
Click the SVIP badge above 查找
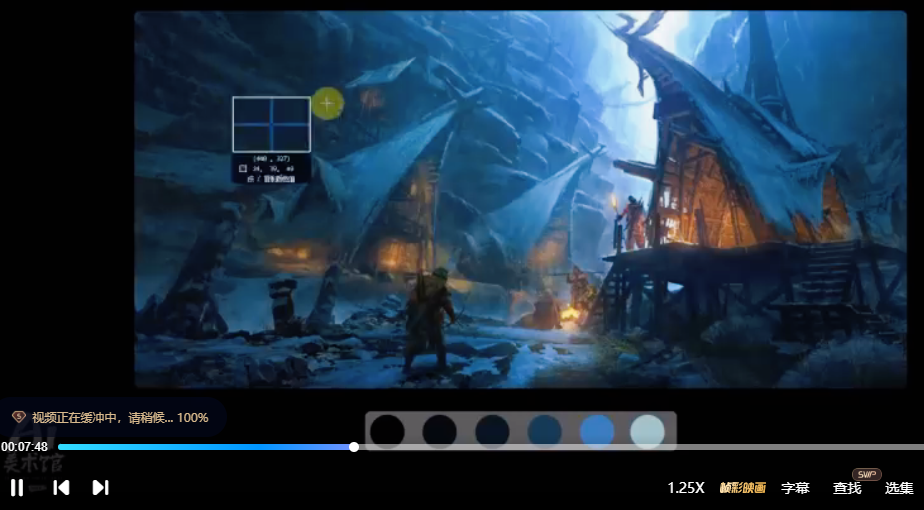pos(866,474)
